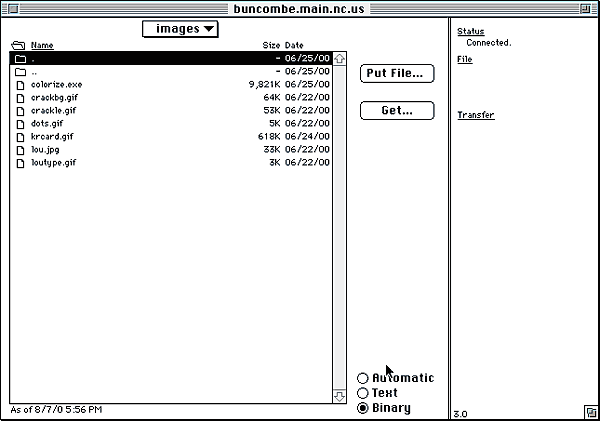
Task: Select the colorize.exe file name
Action: click(57, 85)
